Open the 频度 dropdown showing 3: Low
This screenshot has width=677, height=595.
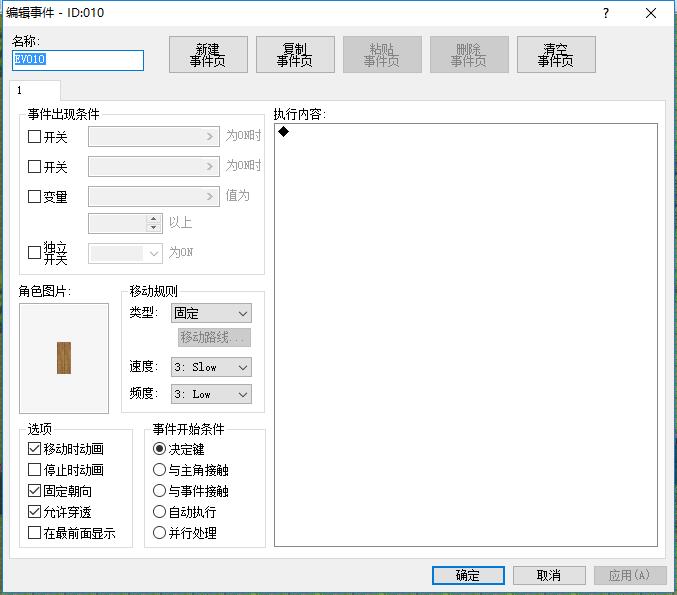(x=211, y=394)
